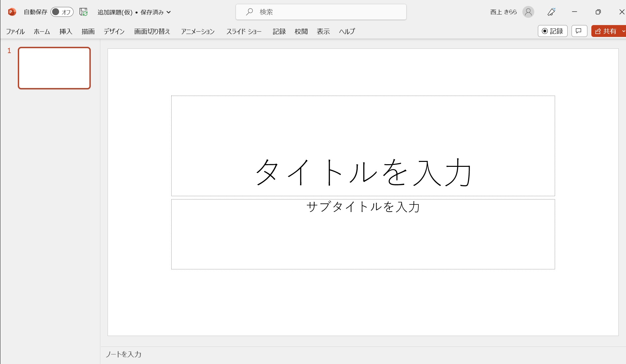Viewport: 626px width, 364px height.
Task: Open the 共有 button dropdown arrow
Action: pyautogui.click(x=623, y=31)
